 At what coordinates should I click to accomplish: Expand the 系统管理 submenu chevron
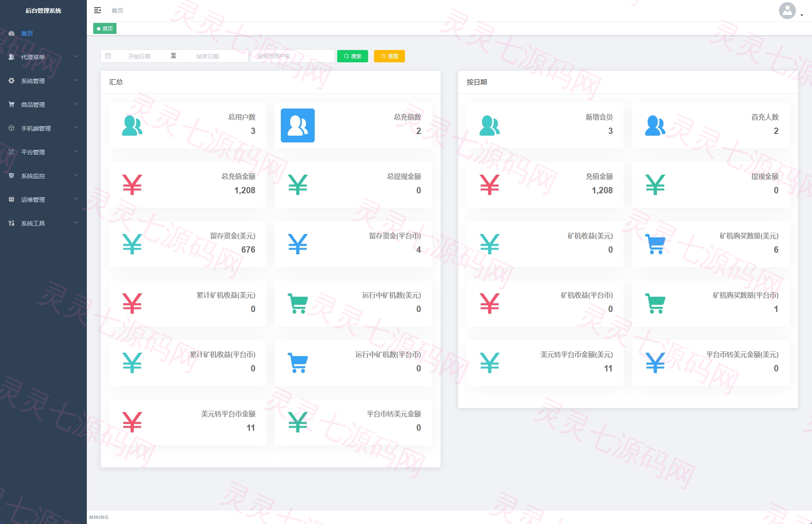tap(76, 80)
